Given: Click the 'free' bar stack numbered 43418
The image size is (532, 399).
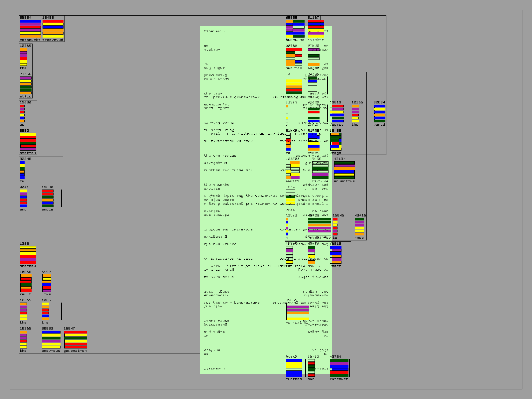Looking at the screenshot, I should click(x=359, y=226).
